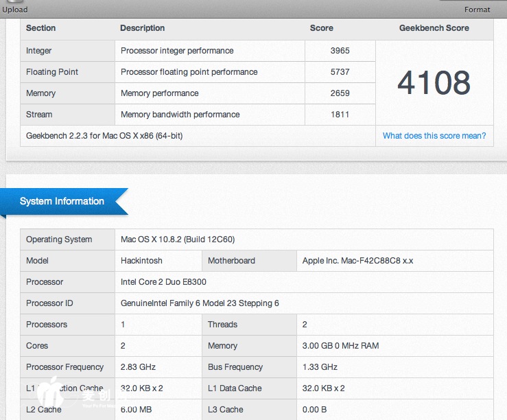Click the 2.83 GHz processor frequency value

click(138, 367)
